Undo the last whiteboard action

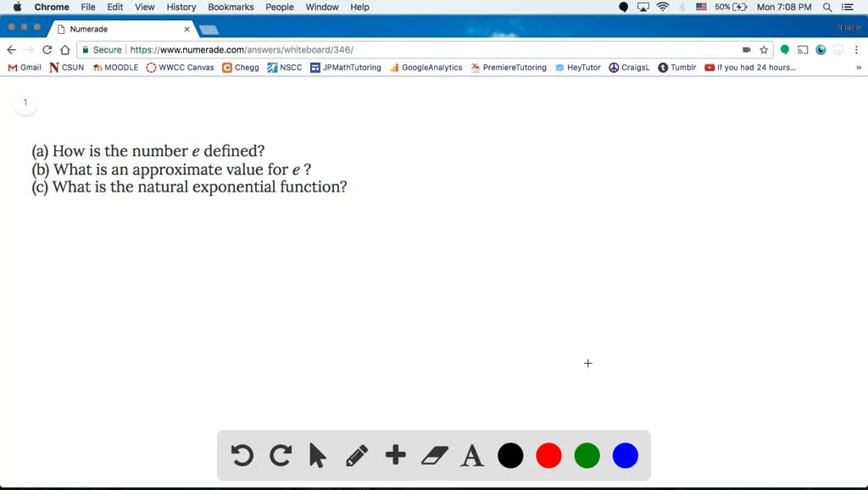(242, 456)
